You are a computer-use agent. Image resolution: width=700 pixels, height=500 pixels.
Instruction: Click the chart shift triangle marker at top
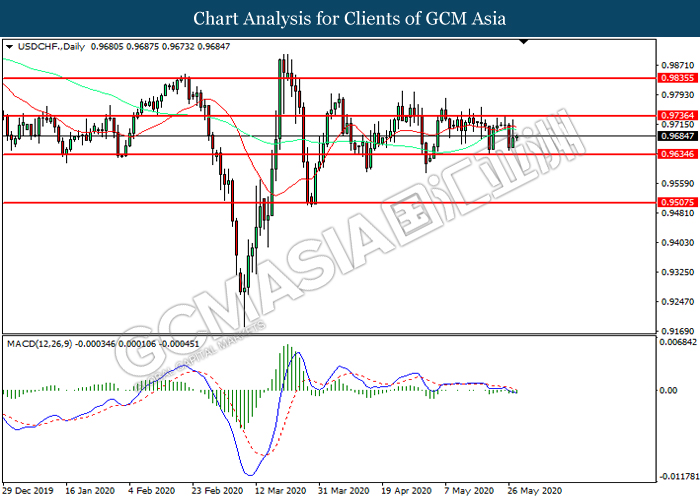pos(523,44)
